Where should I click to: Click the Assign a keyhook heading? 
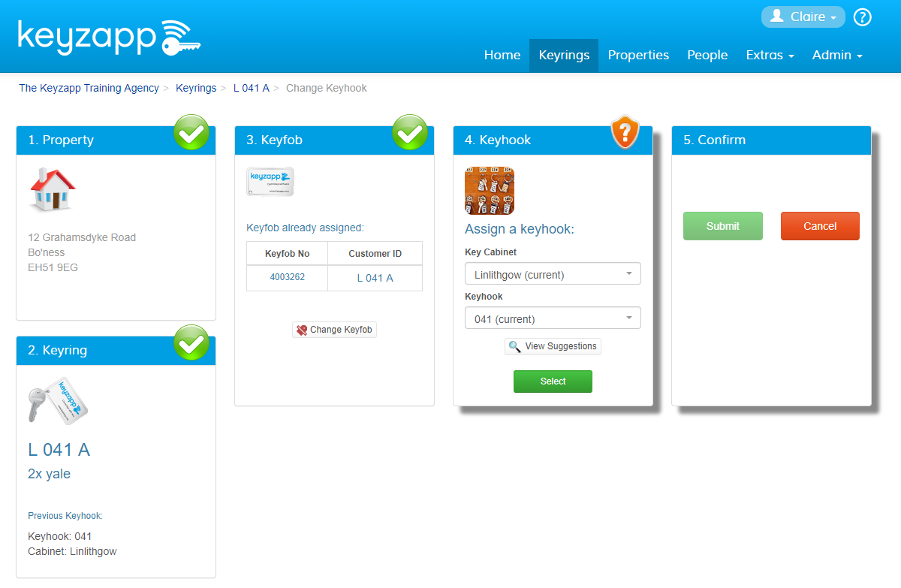[520, 229]
